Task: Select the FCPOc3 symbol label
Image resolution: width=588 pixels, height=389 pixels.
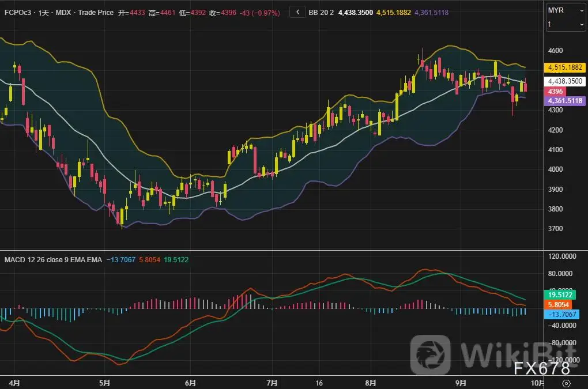Action: click(18, 13)
